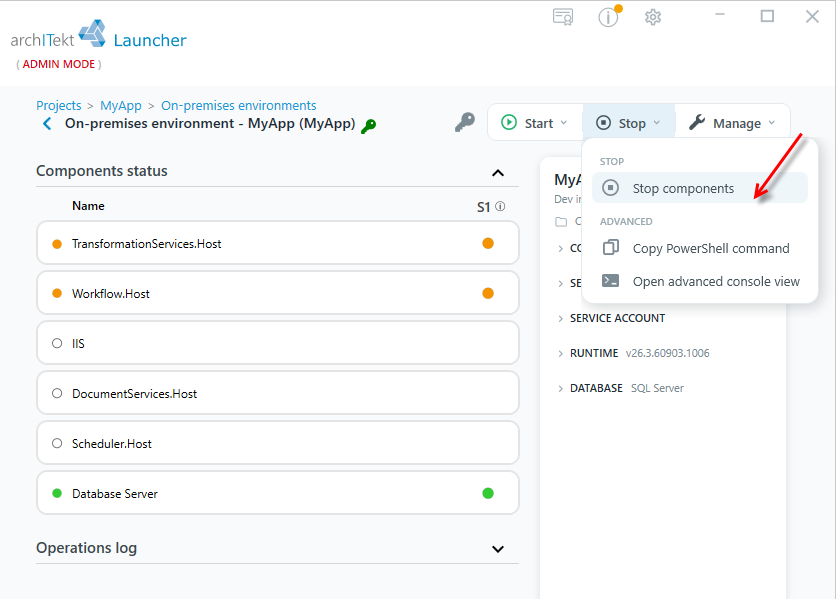Click the runtime version v26.3.60903.1006
The width and height of the screenshot is (836, 599).
pos(668,353)
